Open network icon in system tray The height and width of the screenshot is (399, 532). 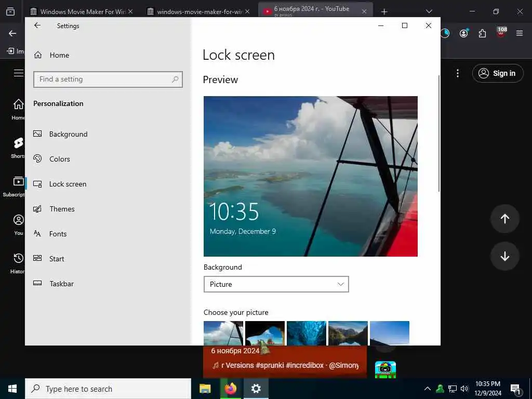(453, 389)
